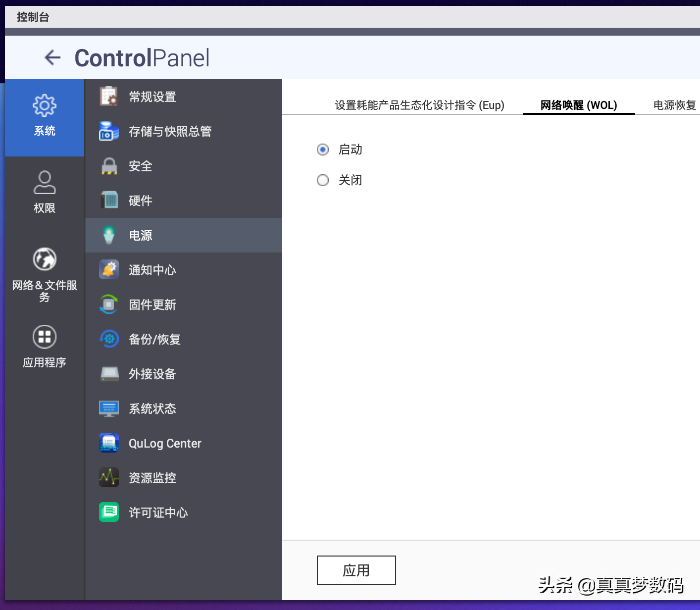The width and height of the screenshot is (700, 610).
Task: Click the 常规设置 clipboard icon
Action: point(109,97)
